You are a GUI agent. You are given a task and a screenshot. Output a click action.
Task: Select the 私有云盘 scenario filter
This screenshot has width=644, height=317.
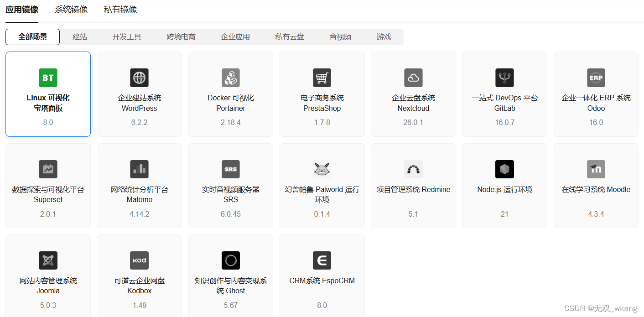pyautogui.click(x=290, y=37)
